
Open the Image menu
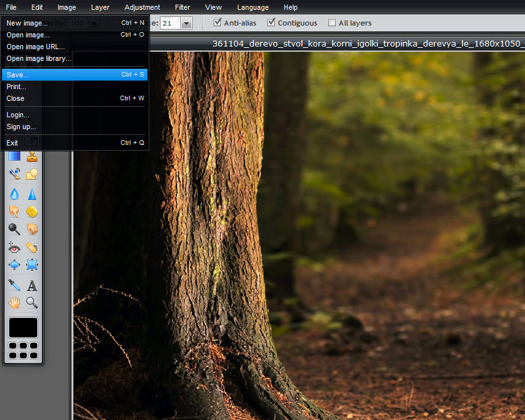point(67,7)
